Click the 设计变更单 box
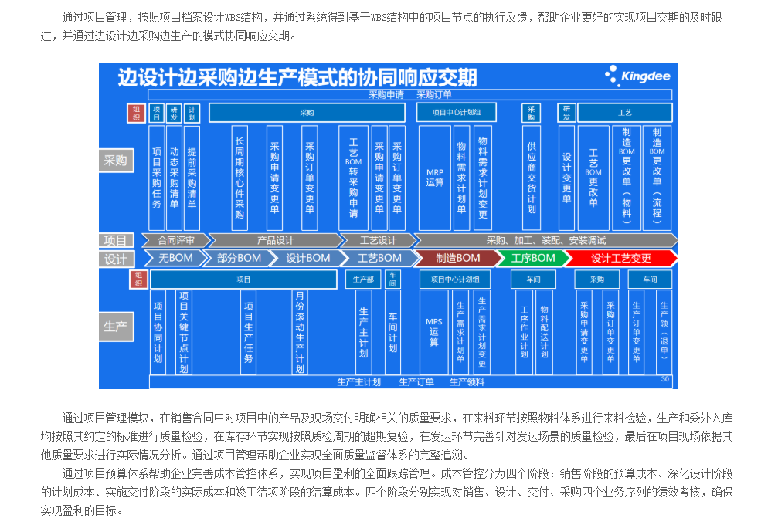 point(566,178)
